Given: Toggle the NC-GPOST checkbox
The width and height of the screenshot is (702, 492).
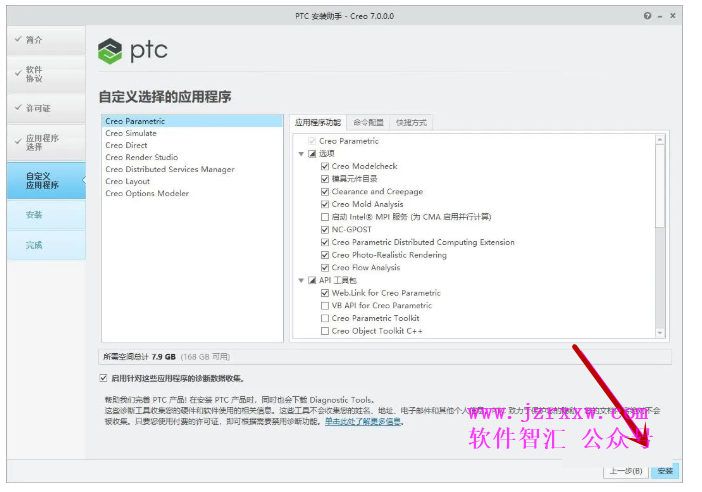Looking at the screenshot, I should click(x=325, y=230).
